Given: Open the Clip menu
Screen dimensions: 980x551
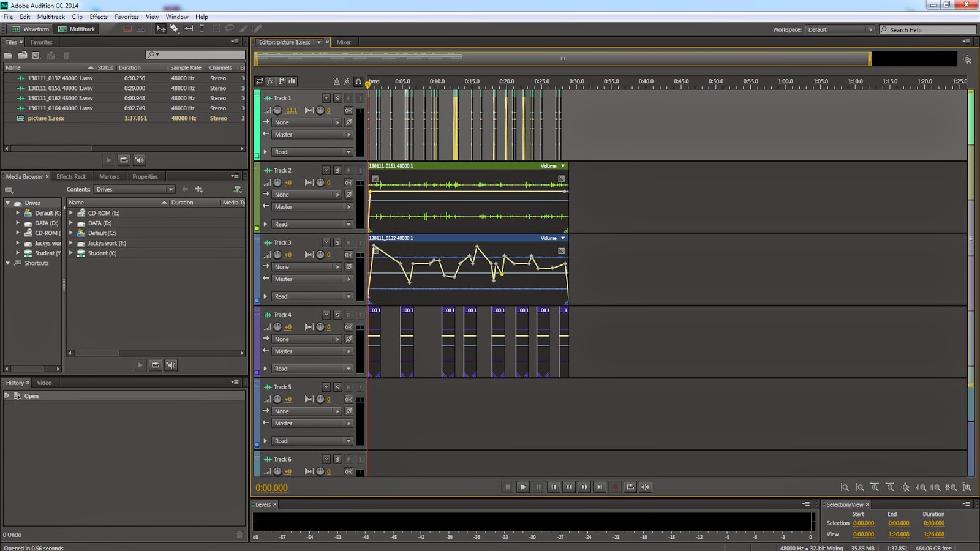Looking at the screenshot, I should tap(77, 17).
